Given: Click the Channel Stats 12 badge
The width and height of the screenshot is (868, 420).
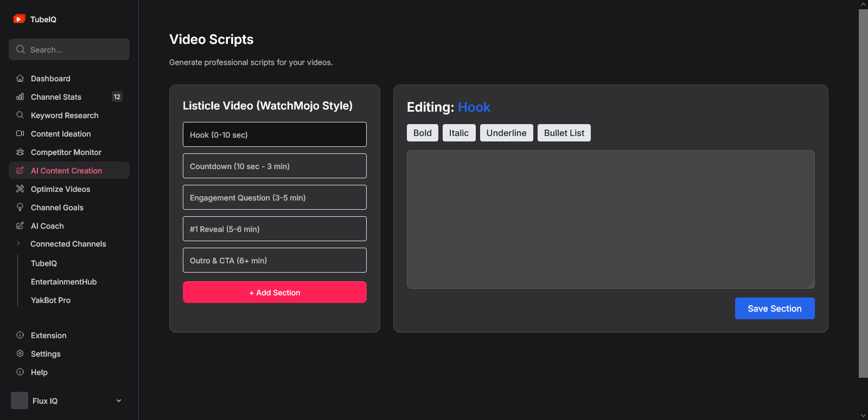Looking at the screenshot, I should coord(117,97).
